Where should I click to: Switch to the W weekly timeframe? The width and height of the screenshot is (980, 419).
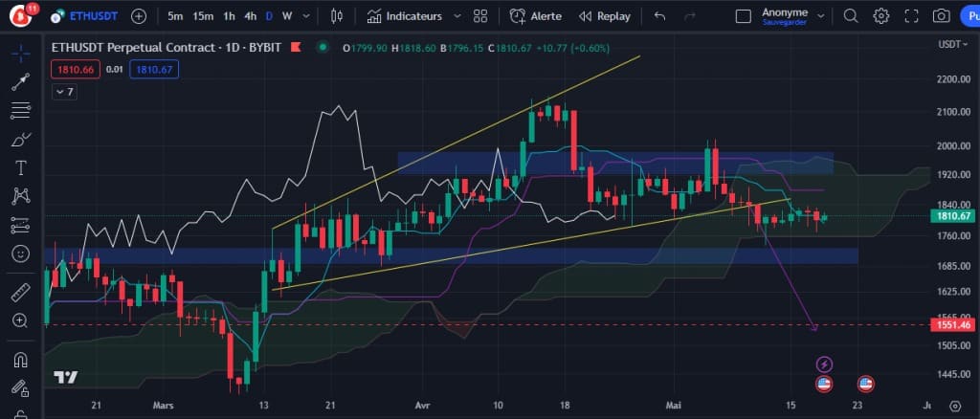point(287,16)
